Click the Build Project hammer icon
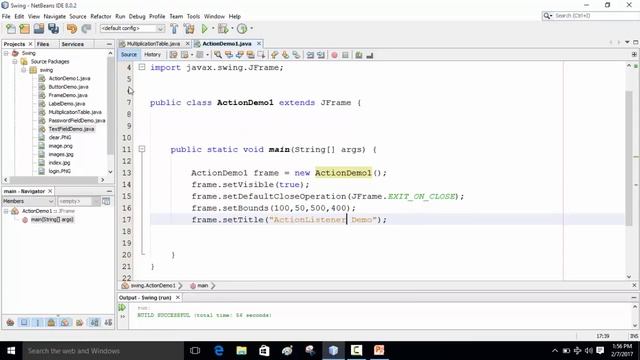This screenshot has width=640, height=360. [174, 29]
